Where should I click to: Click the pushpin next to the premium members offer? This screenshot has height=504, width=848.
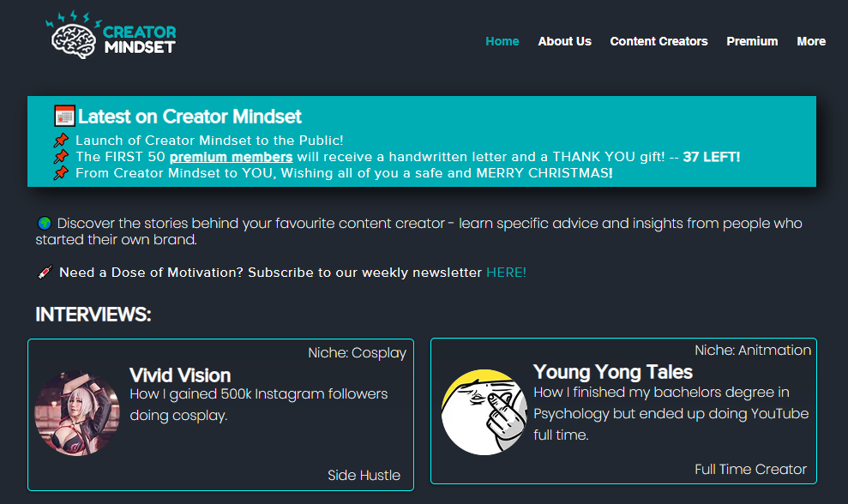tap(61, 156)
